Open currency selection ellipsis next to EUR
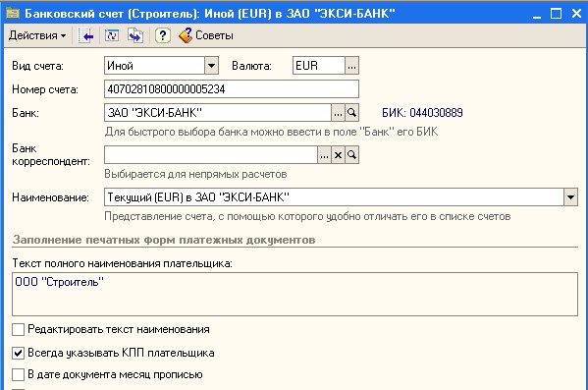Viewport: 588px width, 390px height. click(x=351, y=66)
